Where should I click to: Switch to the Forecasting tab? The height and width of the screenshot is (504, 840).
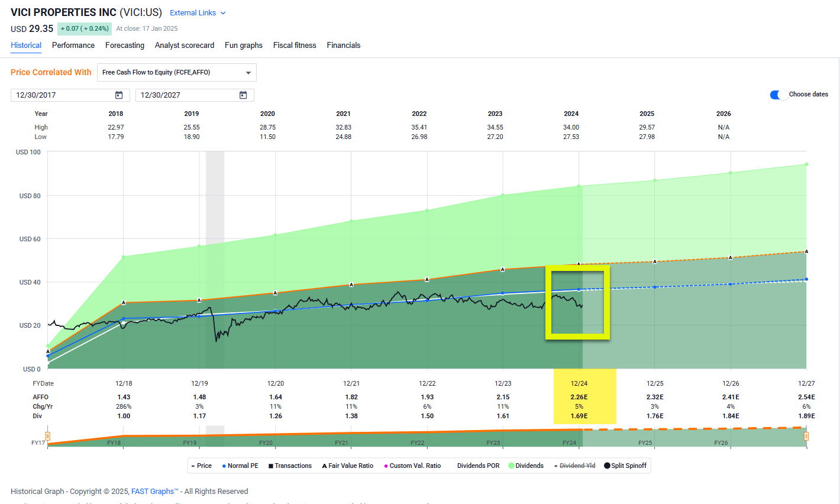coord(125,45)
